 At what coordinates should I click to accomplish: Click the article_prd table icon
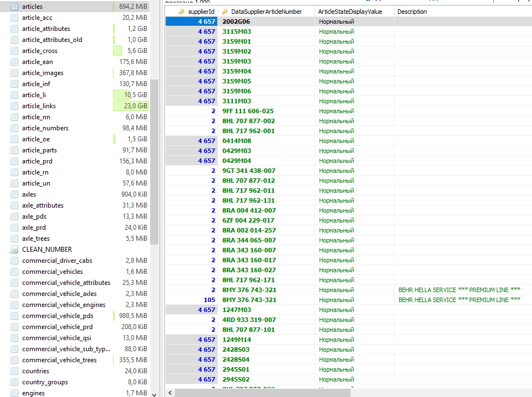tap(14, 161)
